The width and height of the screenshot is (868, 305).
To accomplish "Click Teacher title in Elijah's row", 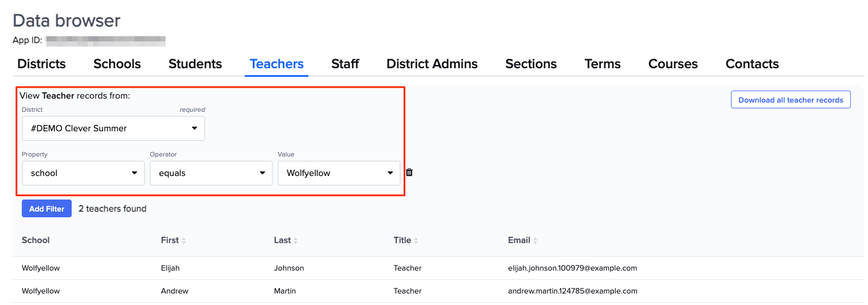I will (x=408, y=268).
